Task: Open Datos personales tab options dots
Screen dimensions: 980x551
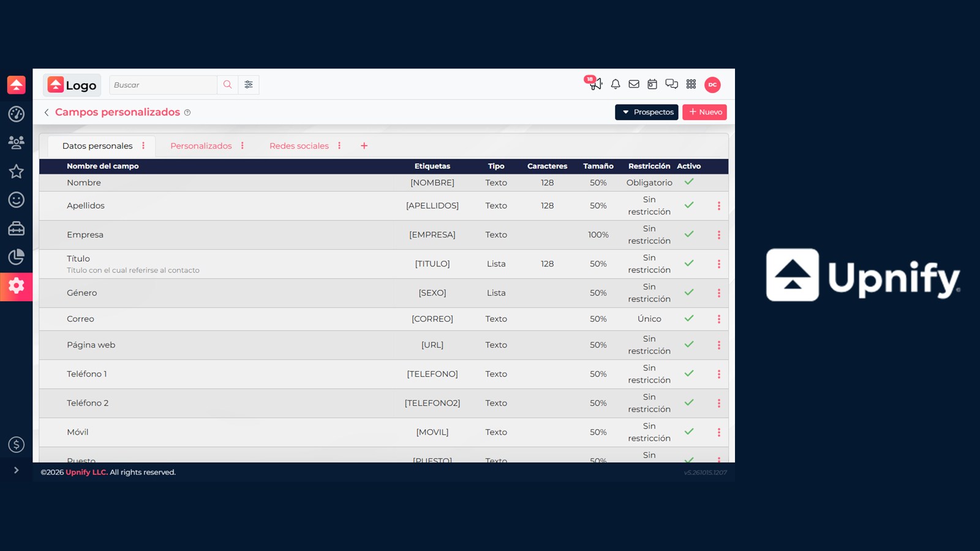Action: (x=143, y=146)
